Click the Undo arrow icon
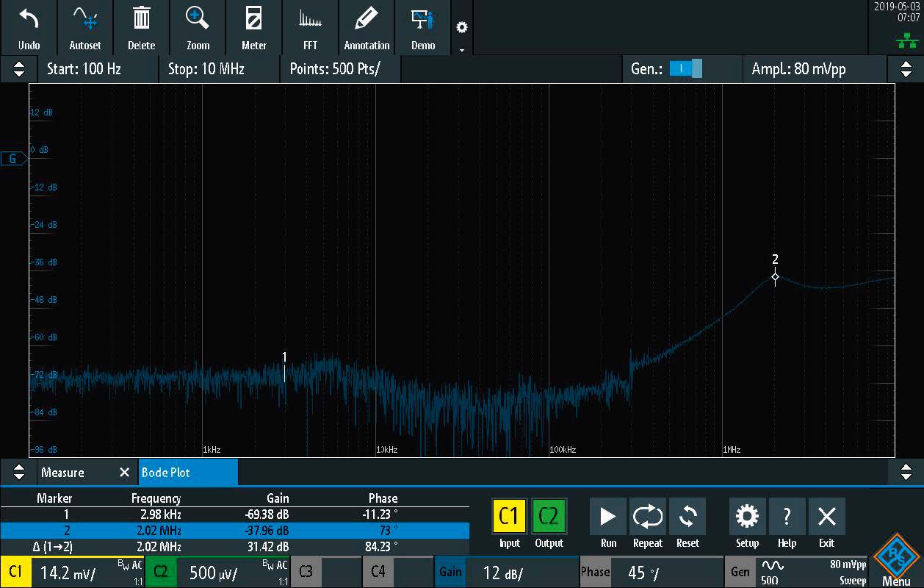Screen dimensions: 924x588 29,26
